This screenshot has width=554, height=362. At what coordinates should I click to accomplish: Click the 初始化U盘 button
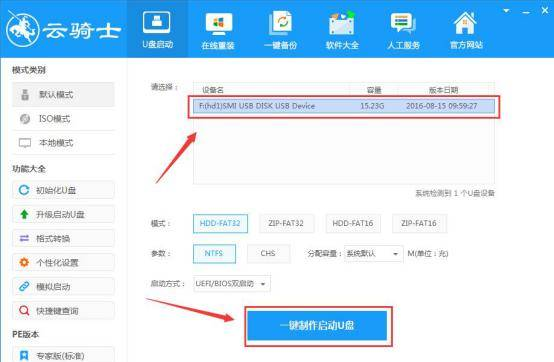coord(64,190)
